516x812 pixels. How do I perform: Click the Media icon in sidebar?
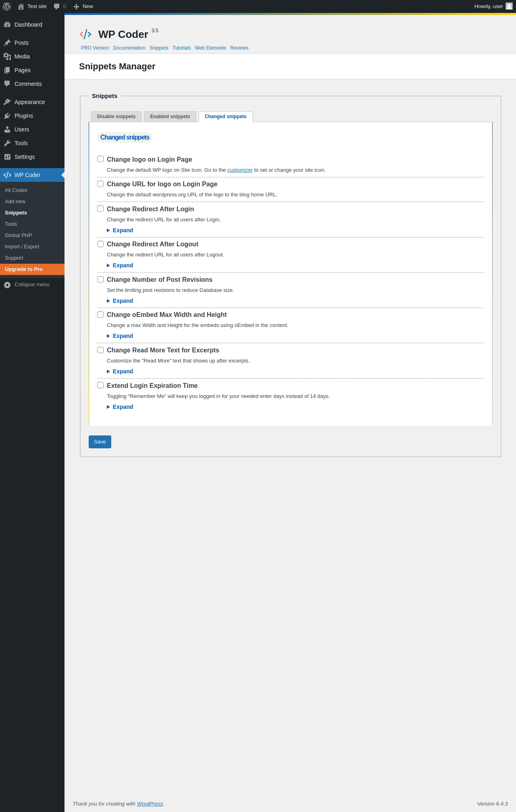coord(7,56)
